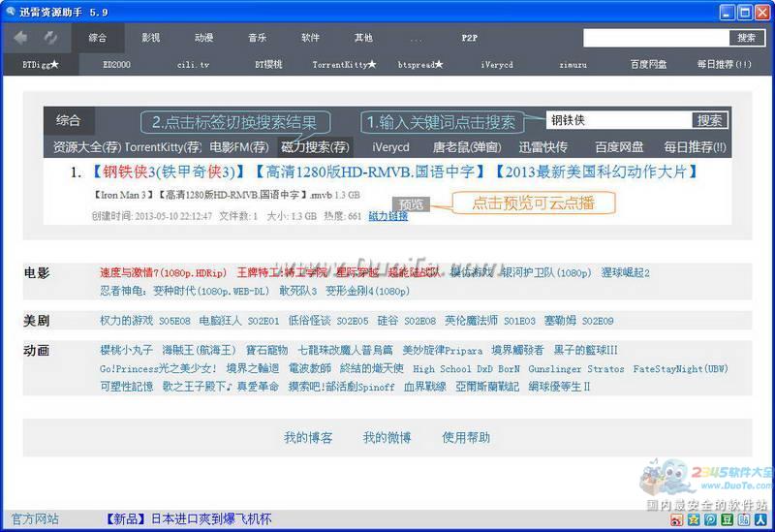This screenshot has height=532, width=775.
Task: Open the 动漫 tab
Action: (203, 38)
